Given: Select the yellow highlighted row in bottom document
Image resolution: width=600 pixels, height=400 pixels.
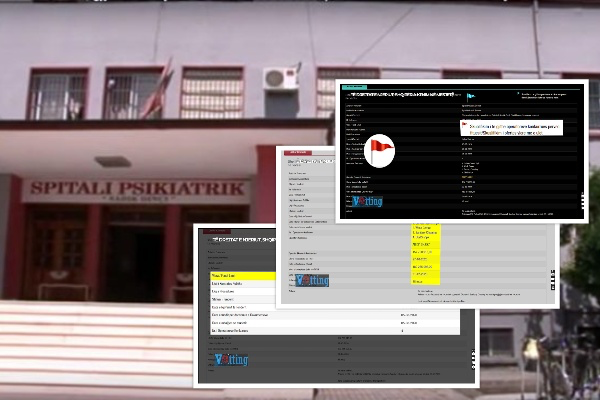Looking at the screenshot, I should (x=240, y=274).
